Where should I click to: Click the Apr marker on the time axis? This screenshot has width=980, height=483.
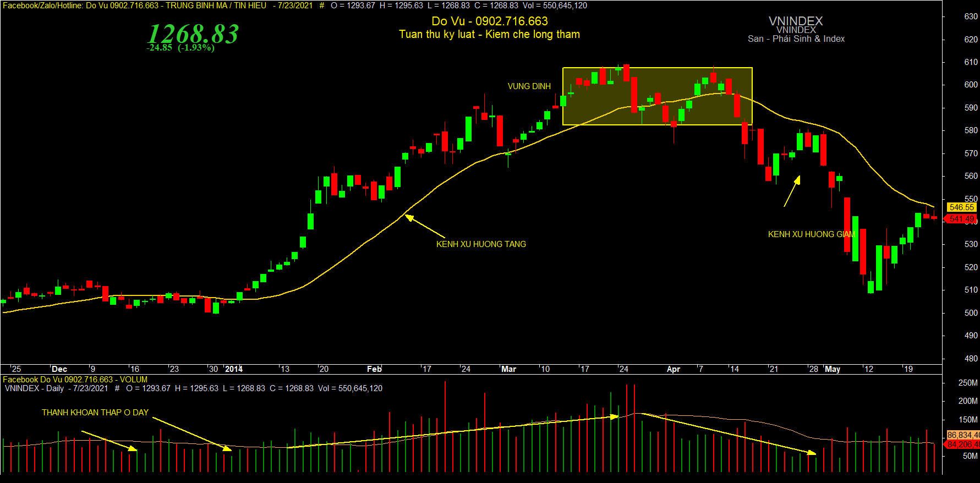point(673,369)
